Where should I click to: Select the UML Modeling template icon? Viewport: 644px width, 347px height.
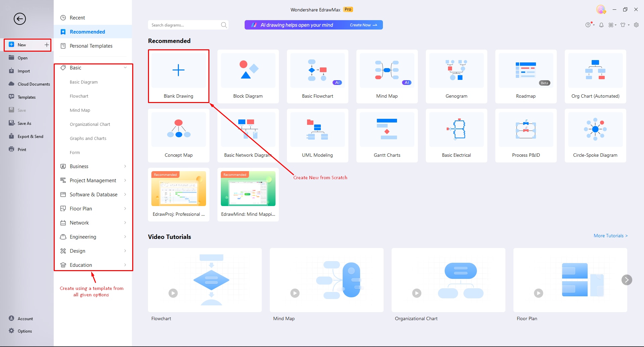pos(317,129)
